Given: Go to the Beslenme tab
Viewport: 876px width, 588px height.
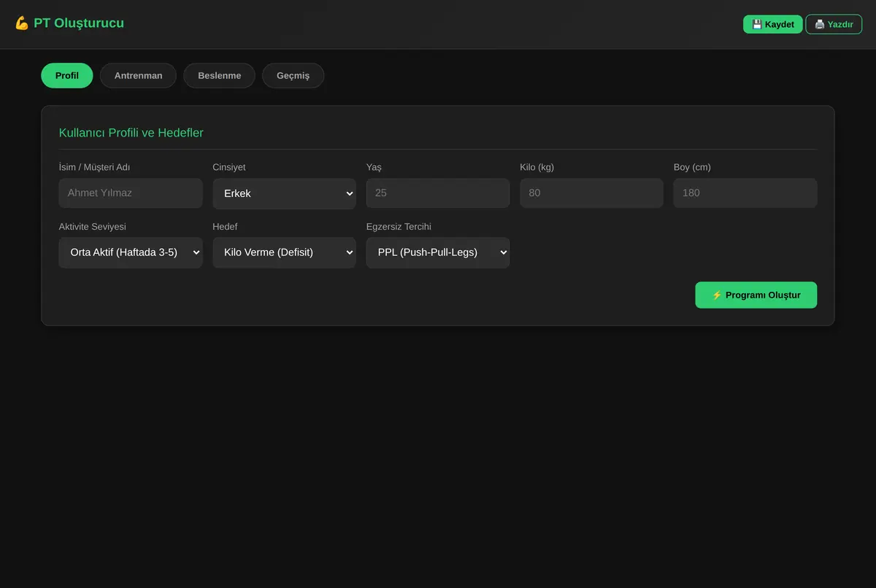Looking at the screenshot, I should [219, 76].
